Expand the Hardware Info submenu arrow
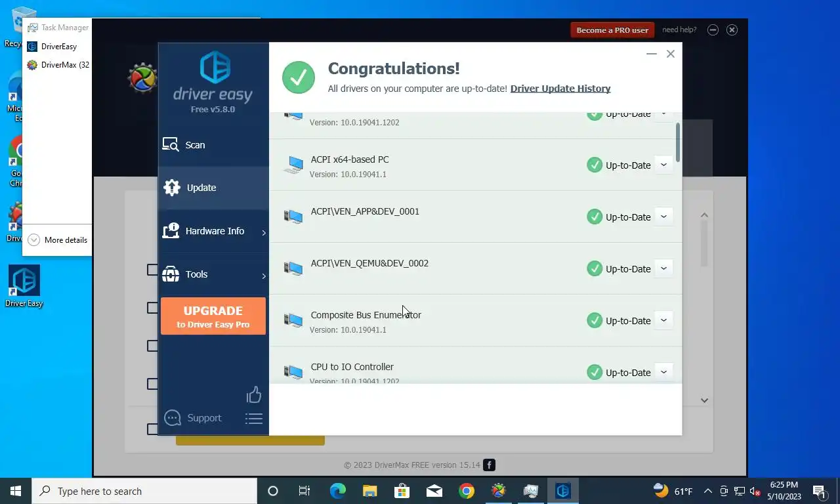 (264, 232)
